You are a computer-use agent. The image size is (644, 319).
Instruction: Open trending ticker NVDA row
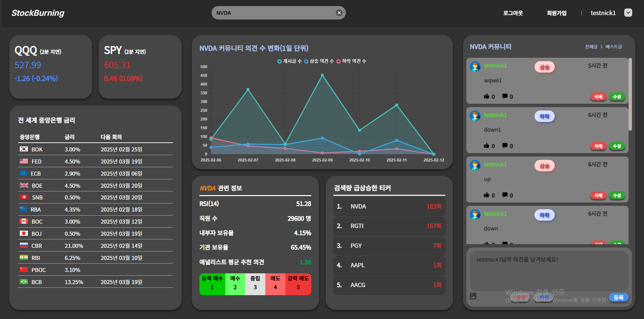pos(389,207)
